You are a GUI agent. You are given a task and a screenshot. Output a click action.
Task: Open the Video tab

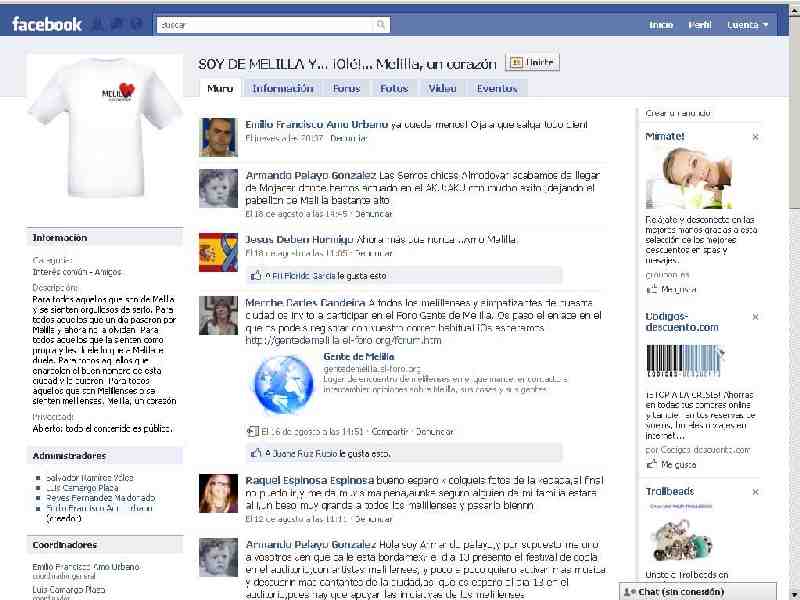click(x=442, y=88)
